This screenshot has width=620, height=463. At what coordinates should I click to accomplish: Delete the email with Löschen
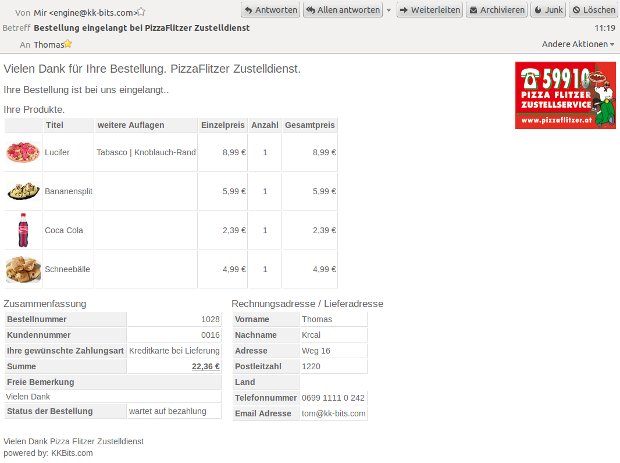[x=594, y=10]
